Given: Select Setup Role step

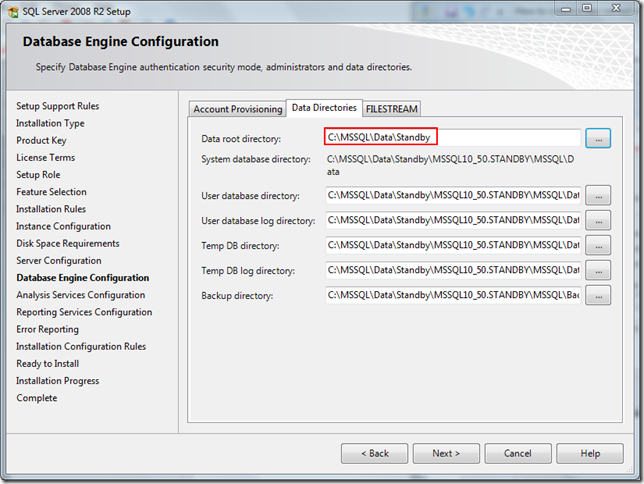Looking at the screenshot, I should pyautogui.click(x=38, y=175).
